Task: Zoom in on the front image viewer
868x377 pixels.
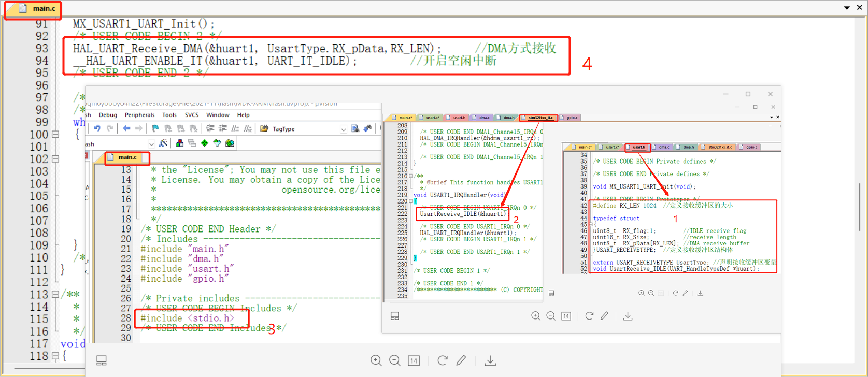Action: click(x=376, y=360)
